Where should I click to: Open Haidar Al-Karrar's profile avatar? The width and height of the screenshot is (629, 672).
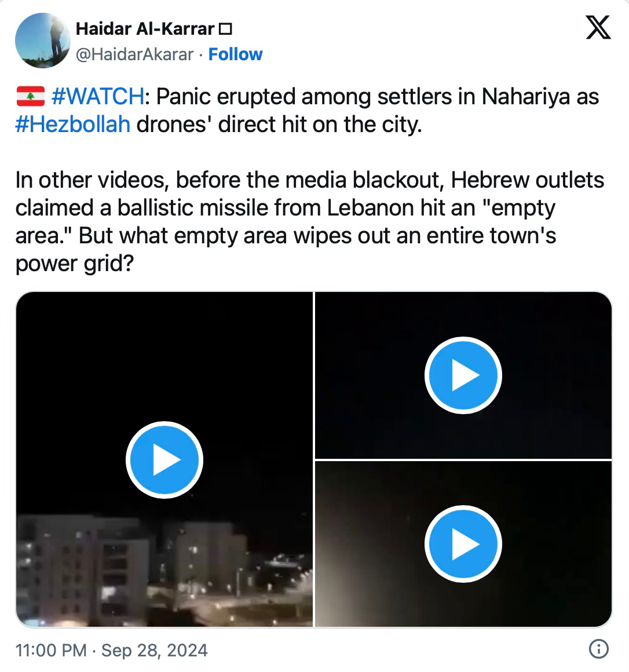[x=43, y=41]
